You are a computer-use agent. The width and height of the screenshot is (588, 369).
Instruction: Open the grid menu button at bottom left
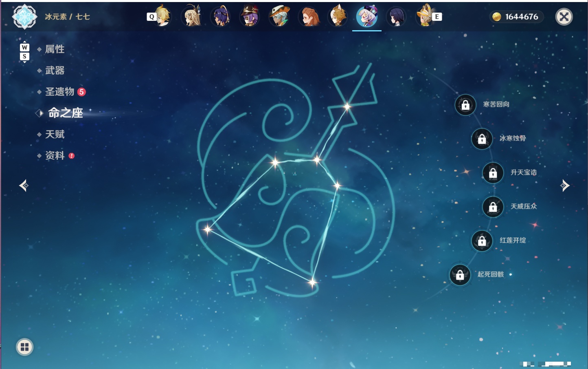(x=24, y=347)
